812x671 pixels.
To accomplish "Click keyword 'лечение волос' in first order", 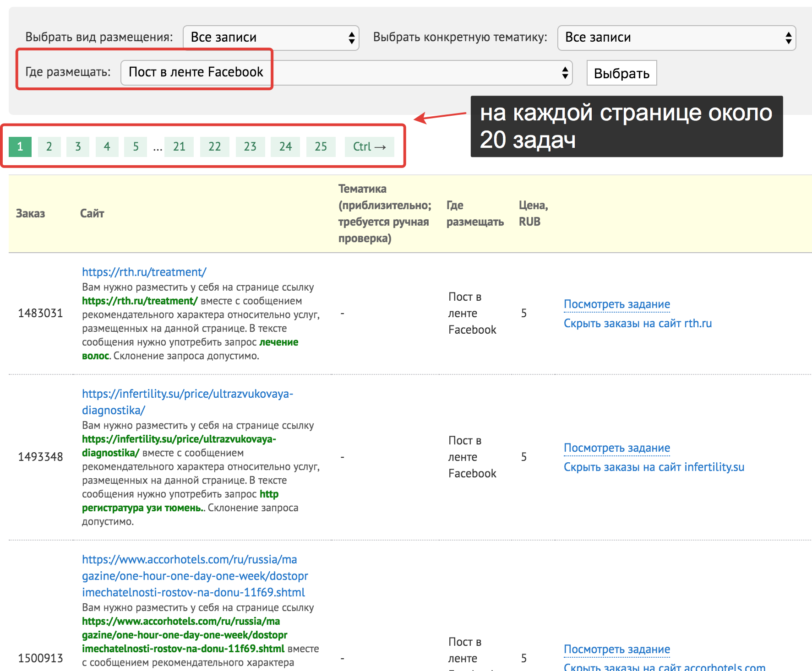I will pyautogui.click(x=190, y=349).
